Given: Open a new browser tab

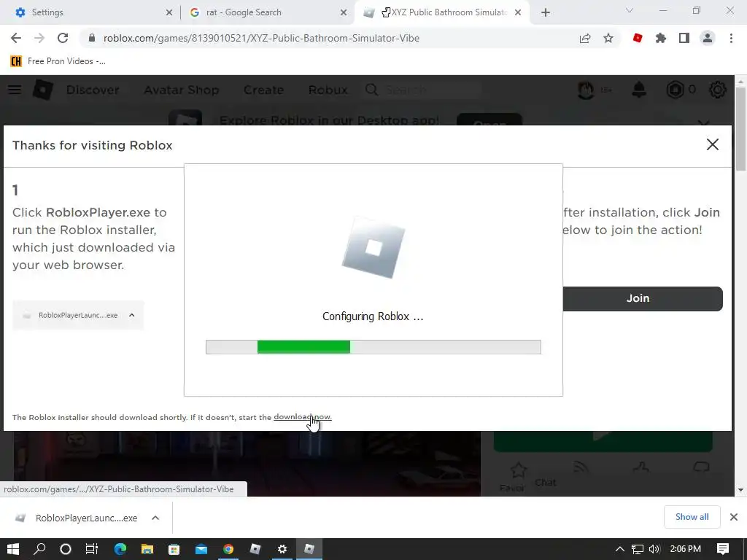Looking at the screenshot, I should (546, 12).
